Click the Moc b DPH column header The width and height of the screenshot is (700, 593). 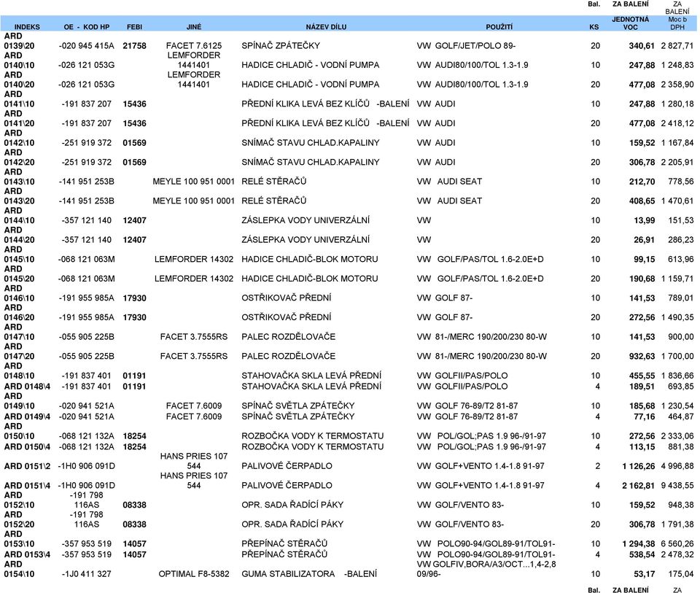click(x=677, y=23)
